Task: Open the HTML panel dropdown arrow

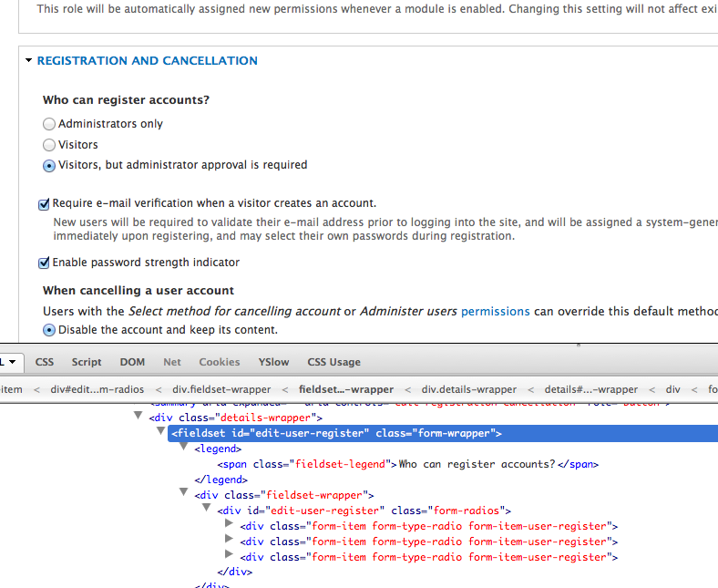Action: click(x=13, y=362)
